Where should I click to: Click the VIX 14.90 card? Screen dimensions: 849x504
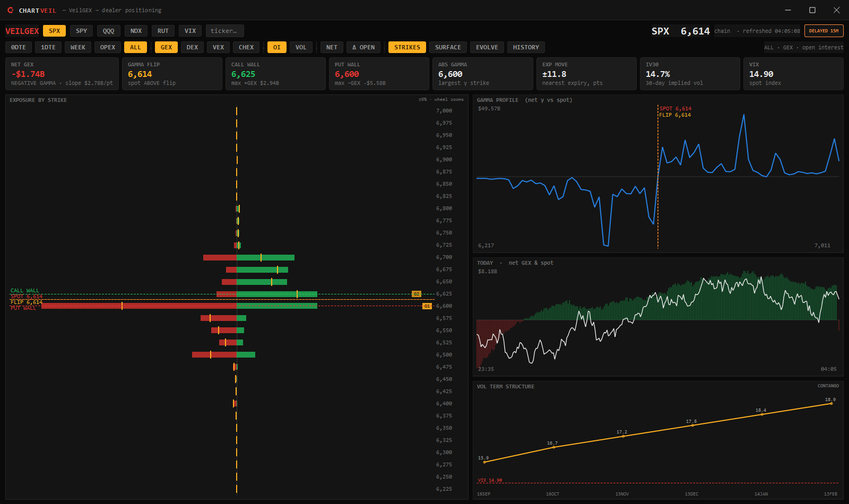[793, 74]
